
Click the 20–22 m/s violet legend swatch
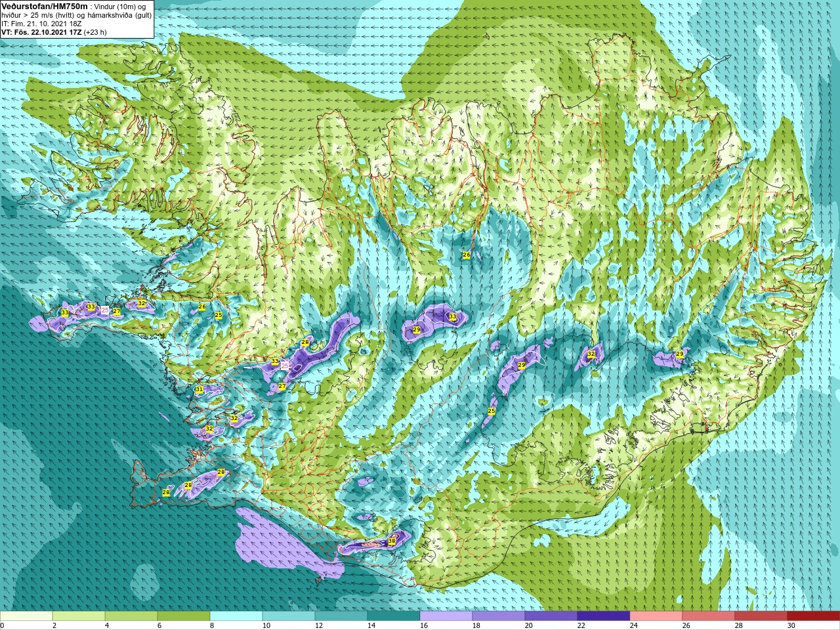coord(551,616)
